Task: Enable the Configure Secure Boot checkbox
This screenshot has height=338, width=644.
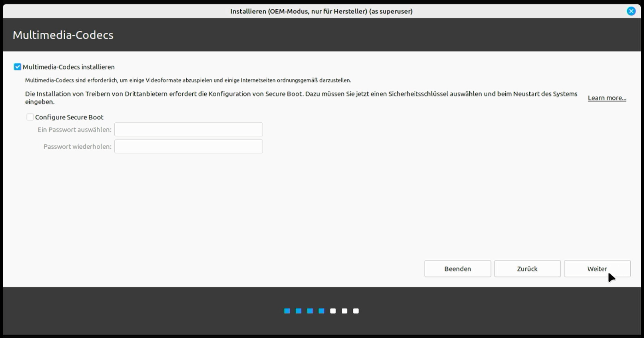Action: pos(30,117)
